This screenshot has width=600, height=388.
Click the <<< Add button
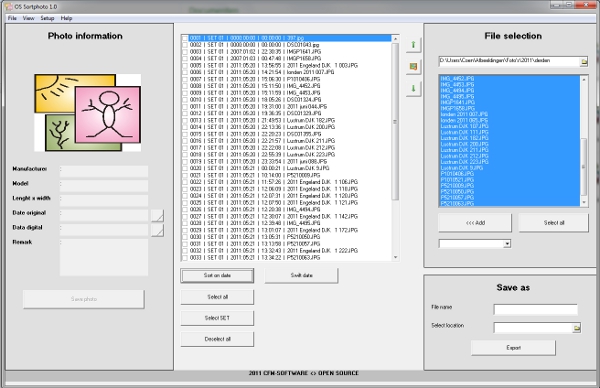475,223
